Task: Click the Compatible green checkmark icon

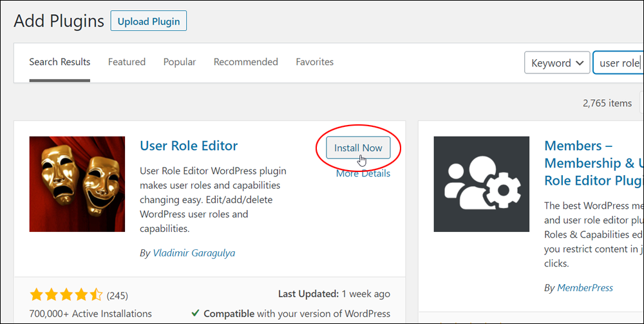Action: click(196, 313)
